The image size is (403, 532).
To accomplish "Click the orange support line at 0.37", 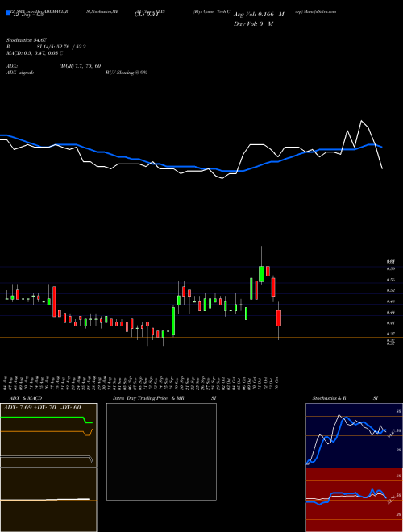I will click(201, 337).
